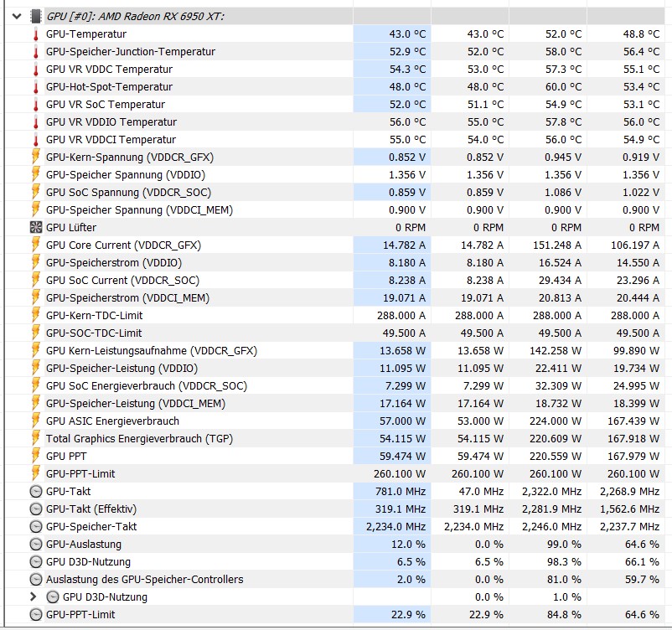Select GPU-Speicher-Leistung (VDDCI_MEM) label
Viewport: 672px width, 630px height.
point(136,403)
